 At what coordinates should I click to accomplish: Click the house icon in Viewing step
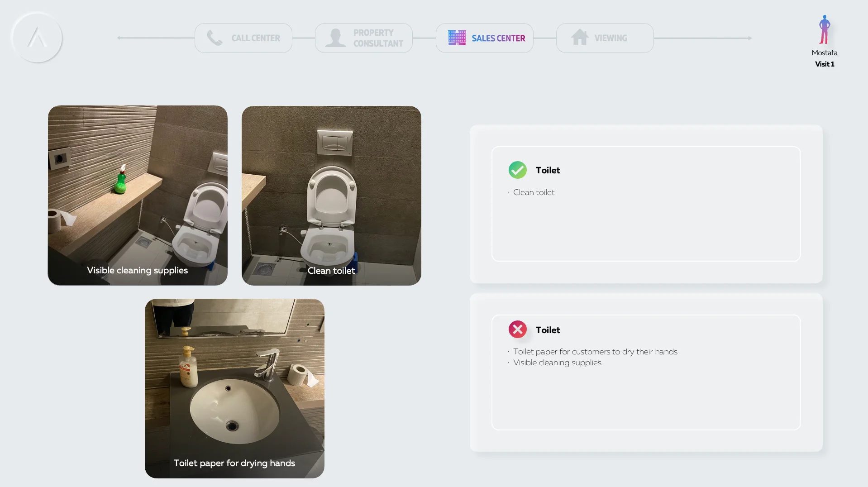(x=580, y=37)
